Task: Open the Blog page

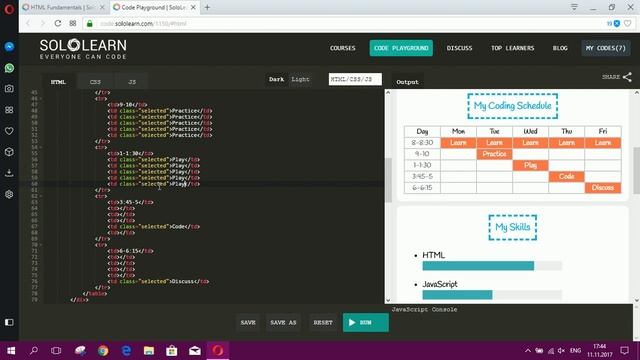Action: (x=560, y=48)
